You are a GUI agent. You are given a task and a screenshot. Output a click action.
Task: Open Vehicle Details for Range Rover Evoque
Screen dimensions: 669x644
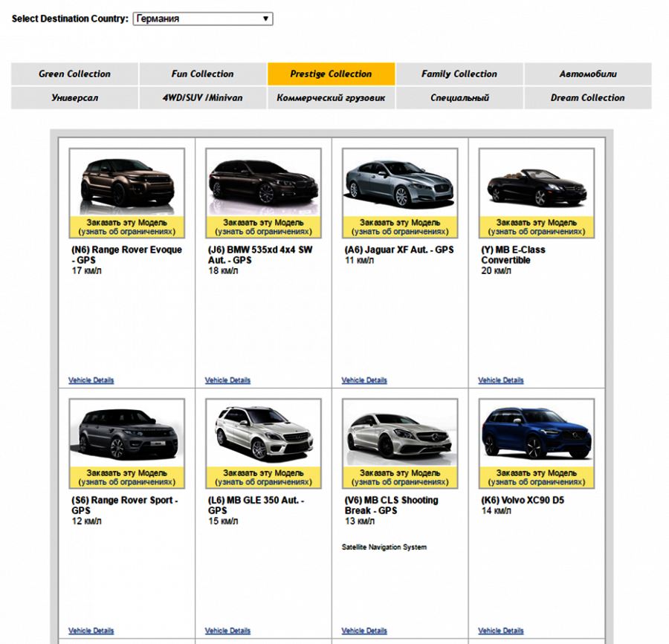pos(91,380)
